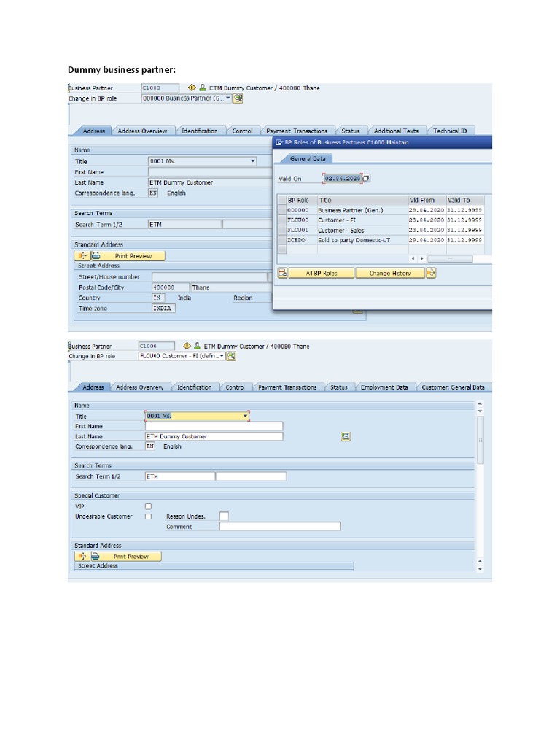Click the icon right of Change History button
The image size is (560, 747).
[x=431, y=273]
